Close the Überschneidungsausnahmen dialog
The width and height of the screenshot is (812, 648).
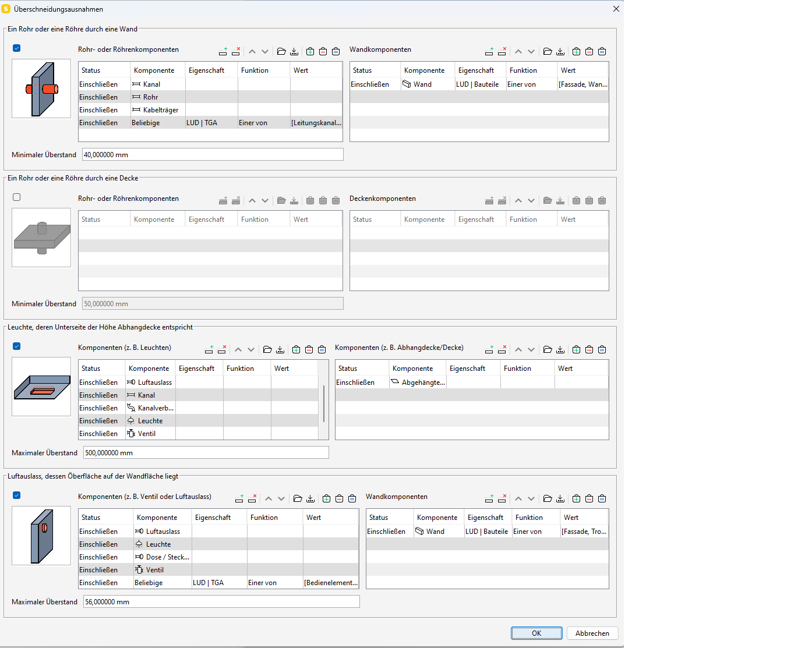click(x=616, y=9)
